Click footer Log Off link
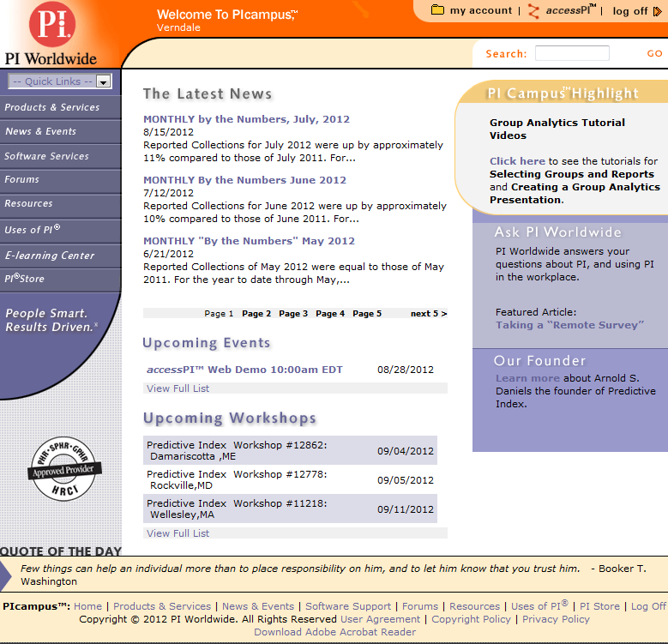Screen dimensions: 668x644 point(648,606)
